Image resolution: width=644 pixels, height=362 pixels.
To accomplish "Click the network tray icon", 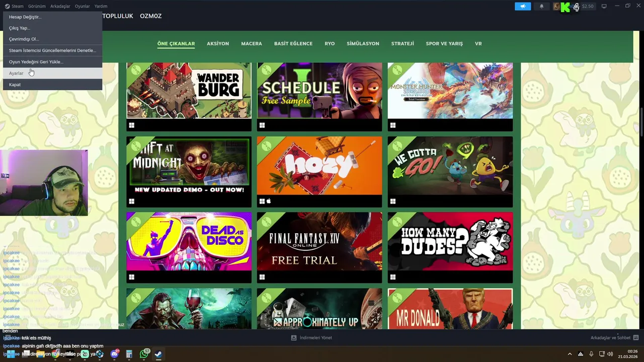I will [x=602, y=354].
